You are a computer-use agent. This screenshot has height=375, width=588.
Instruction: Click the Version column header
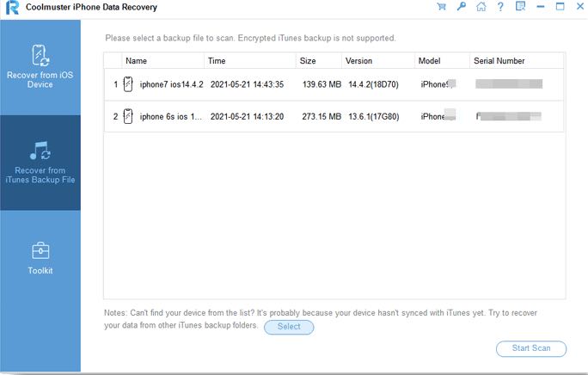(378, 61)
